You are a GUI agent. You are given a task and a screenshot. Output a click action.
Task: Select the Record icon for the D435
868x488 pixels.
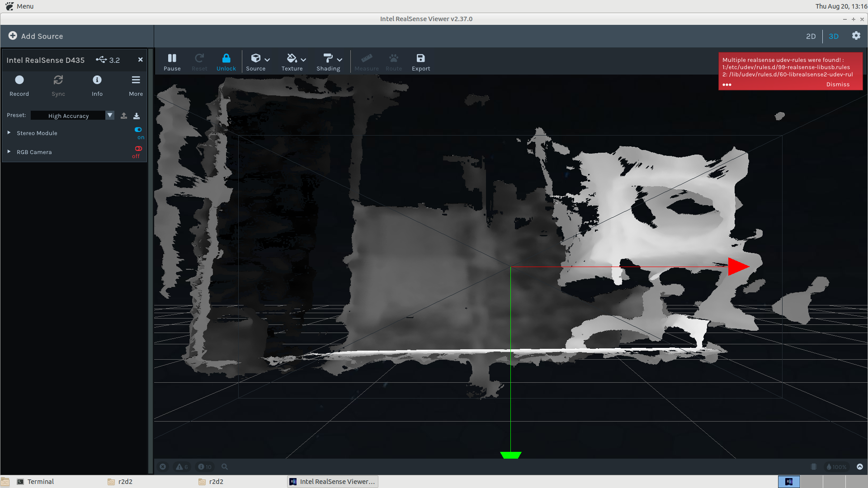coord(19,80)
